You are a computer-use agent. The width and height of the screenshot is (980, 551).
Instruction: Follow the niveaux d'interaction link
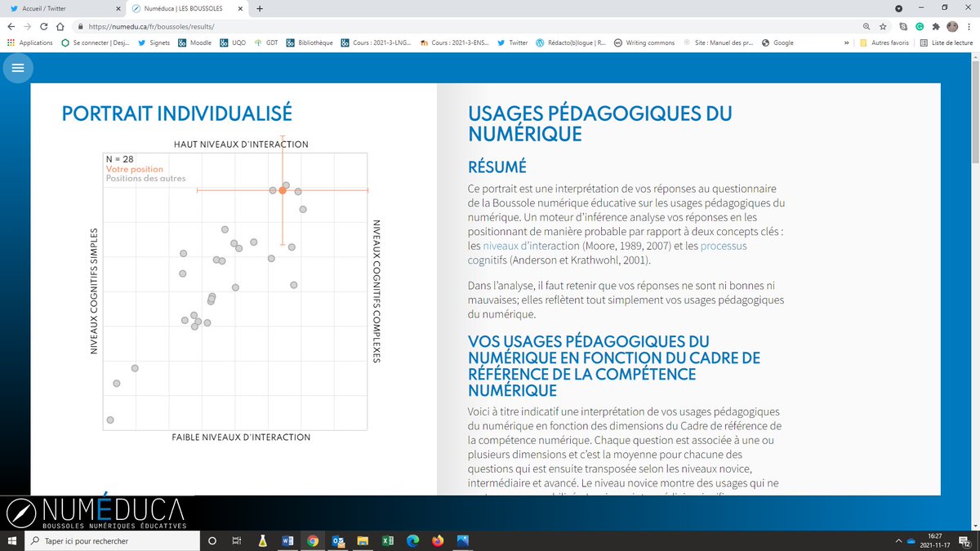coord(532,246)
